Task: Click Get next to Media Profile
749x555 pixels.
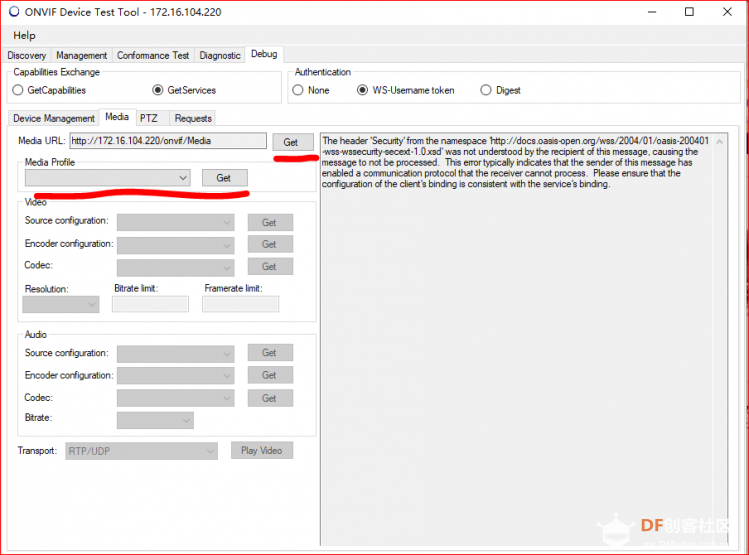Action: point(225,178)
